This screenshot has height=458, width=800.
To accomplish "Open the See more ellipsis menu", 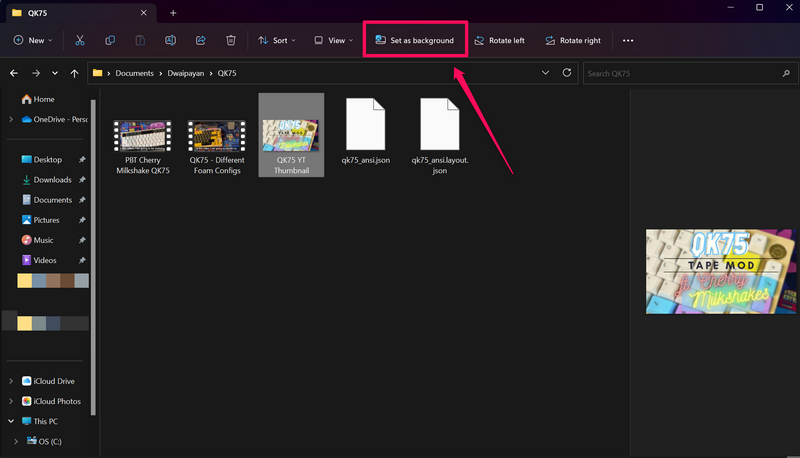I will (x=628, y=41).
